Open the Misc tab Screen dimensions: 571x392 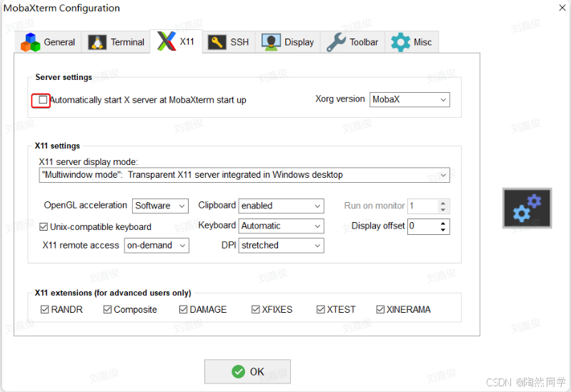point(412,42)
